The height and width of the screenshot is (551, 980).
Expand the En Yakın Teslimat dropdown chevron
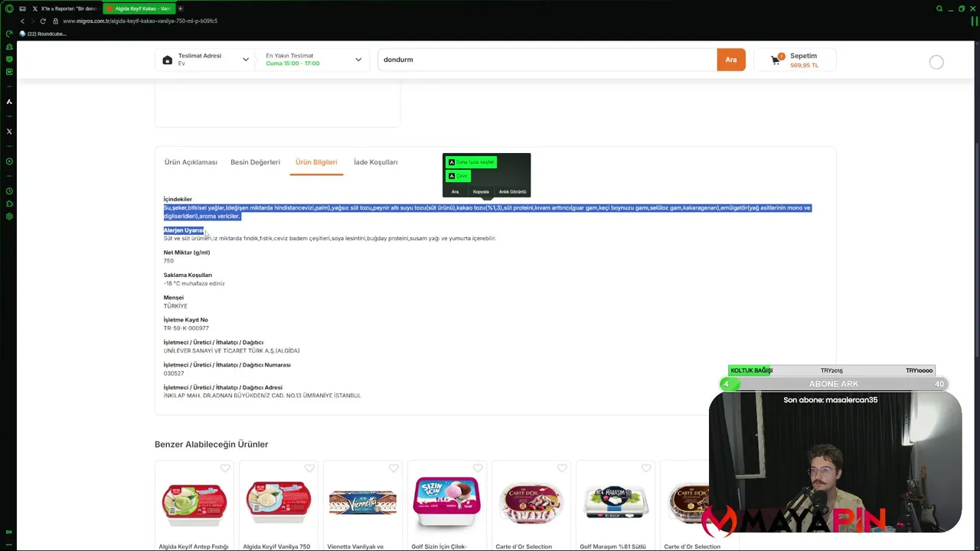[358, 60]
